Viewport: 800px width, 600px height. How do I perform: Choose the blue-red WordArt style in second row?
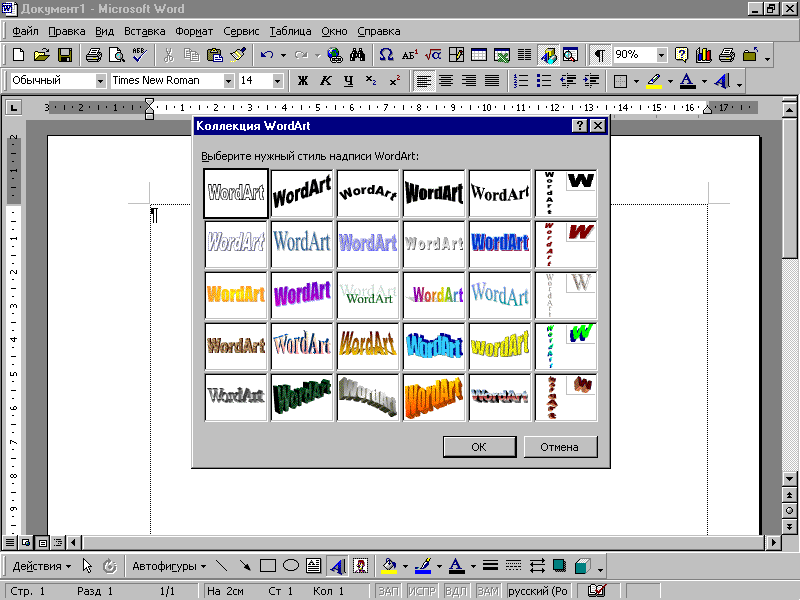[499, 244]
